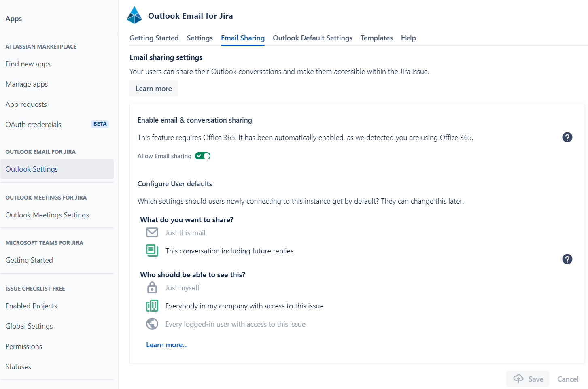This screenshot has height=389, width=588.
Task: Disable the Allow Email sharing toggle
Action: [x=202, y=155]
